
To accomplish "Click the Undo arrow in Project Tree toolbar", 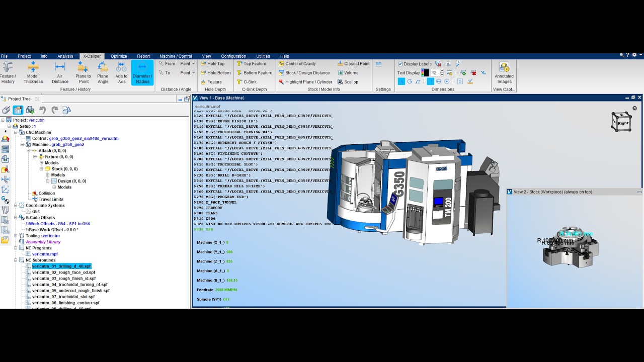I will tap(42, 110).
